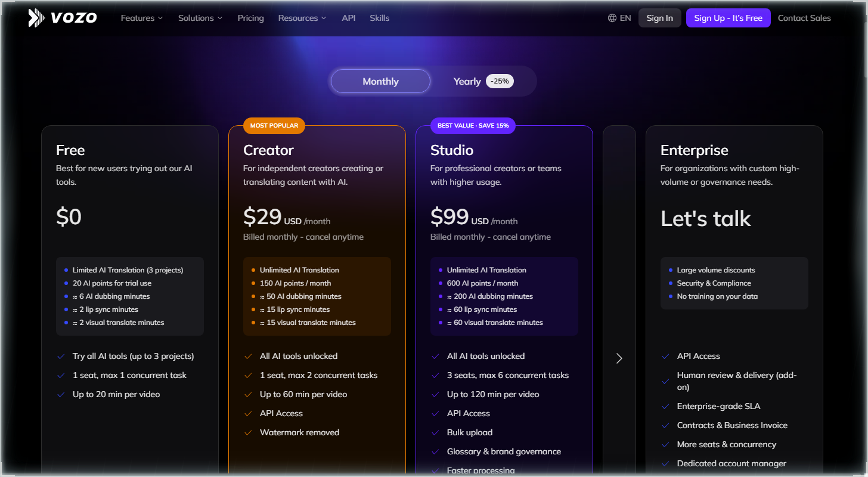Select the Monthly billing toggle

pyautogui.click(x=380, y=81)
